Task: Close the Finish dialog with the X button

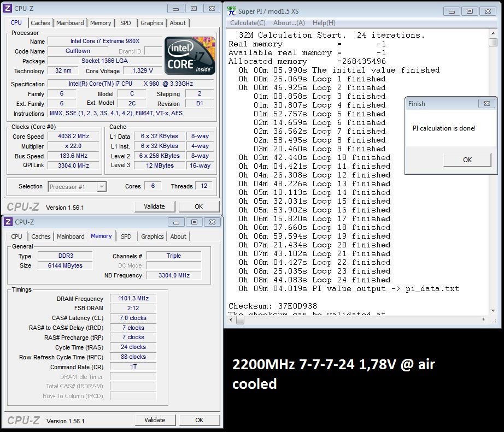Action: [x=487, y=103]
